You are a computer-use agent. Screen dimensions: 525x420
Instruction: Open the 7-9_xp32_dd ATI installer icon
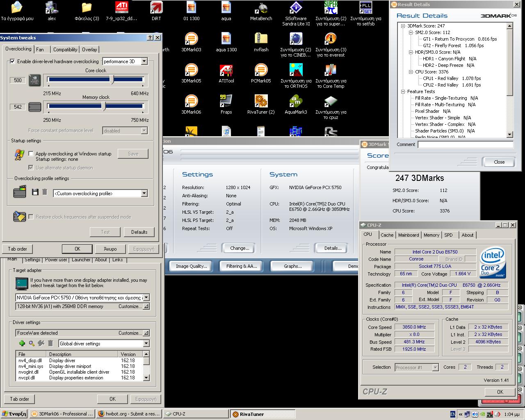121,11
